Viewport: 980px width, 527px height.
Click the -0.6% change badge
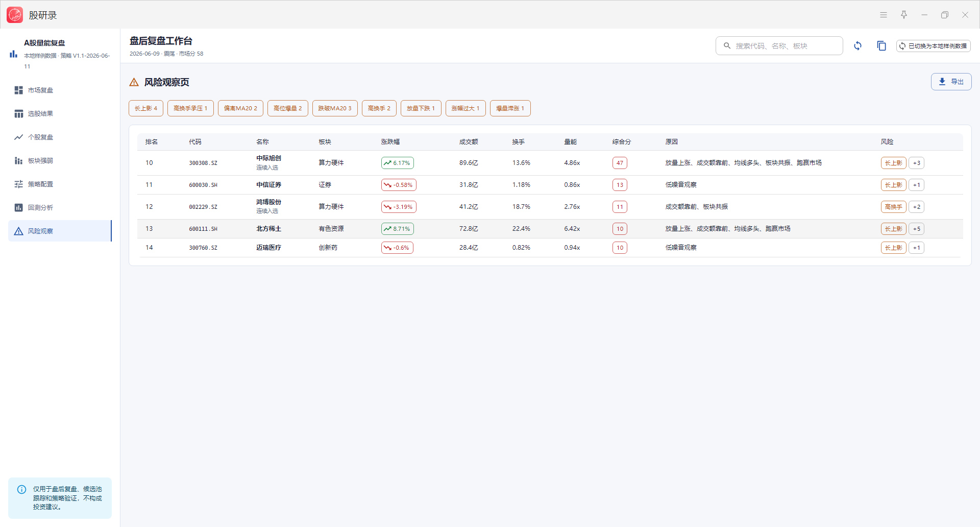[x=397, y=248]
